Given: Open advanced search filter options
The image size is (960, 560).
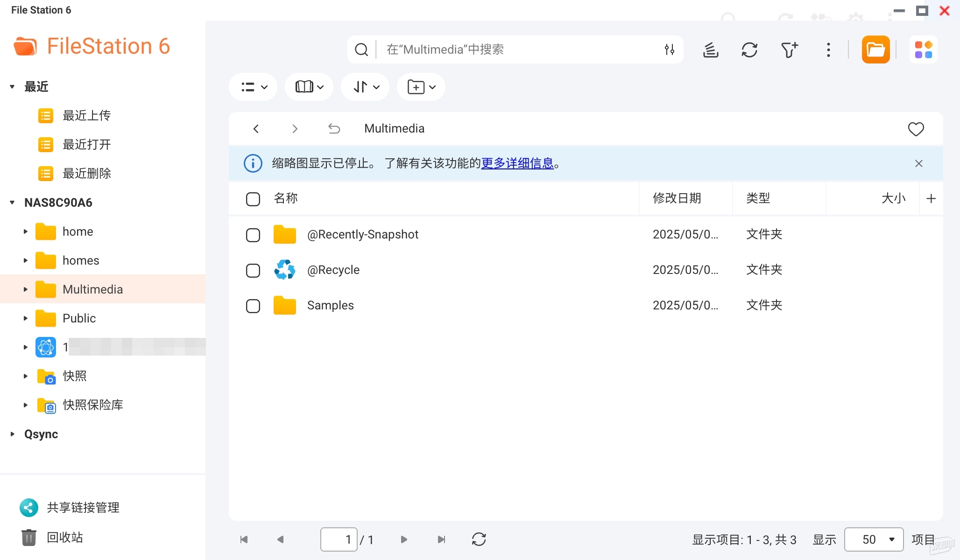Looking at the screenshot, I should pyautogui.click(x=670, y=49).
